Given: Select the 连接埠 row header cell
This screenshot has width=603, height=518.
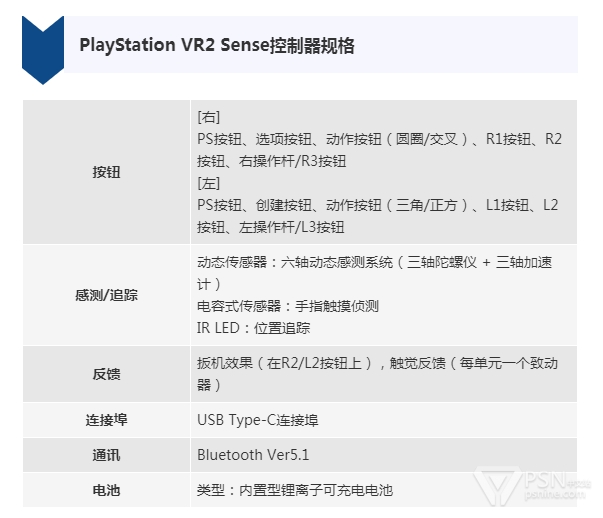Looking at the screenshot, I should coord(106,420).
